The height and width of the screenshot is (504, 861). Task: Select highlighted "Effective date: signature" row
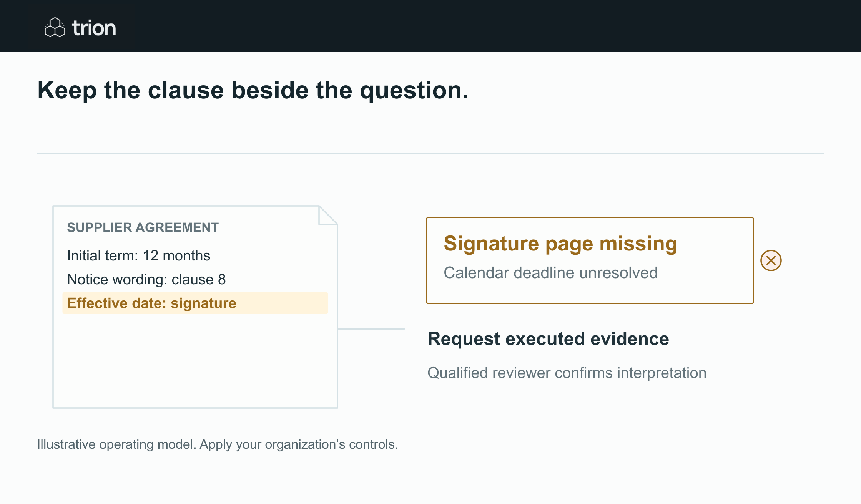tap(195, 303)
